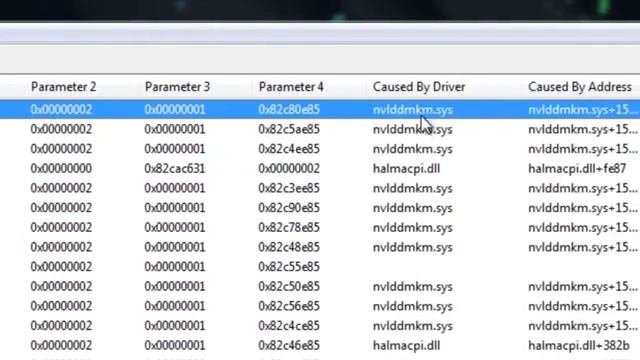Screen dimensions: 640x360
Task: Select the row with Parameter 4 0x82c90e85
Action: [x=320, y=208]
